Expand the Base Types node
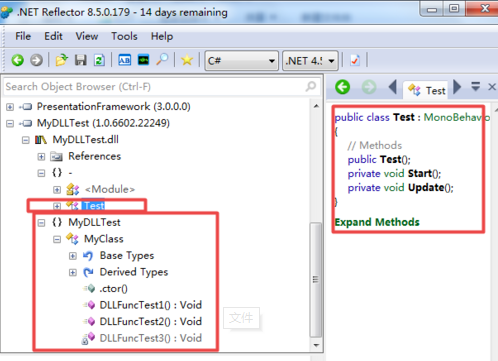 (73, 256)
